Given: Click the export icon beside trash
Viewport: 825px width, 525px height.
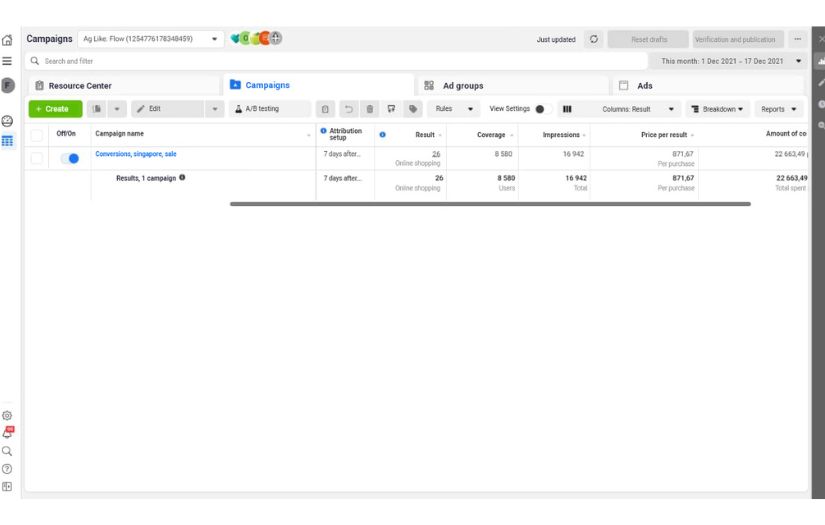Looking at the screenshot, I should pyautogui.click(x=391, y=109).
